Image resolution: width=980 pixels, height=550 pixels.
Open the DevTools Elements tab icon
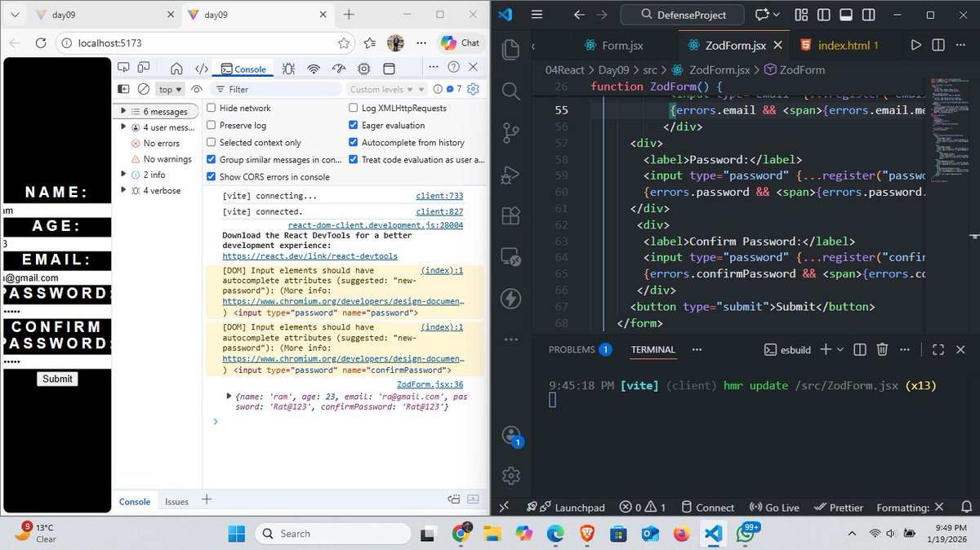pos(201,69)
